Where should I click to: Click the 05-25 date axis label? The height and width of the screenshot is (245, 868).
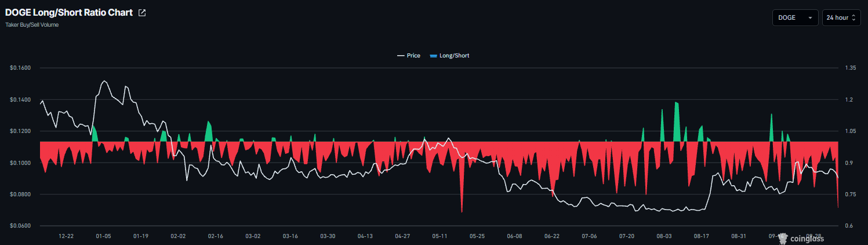point(477,236)
